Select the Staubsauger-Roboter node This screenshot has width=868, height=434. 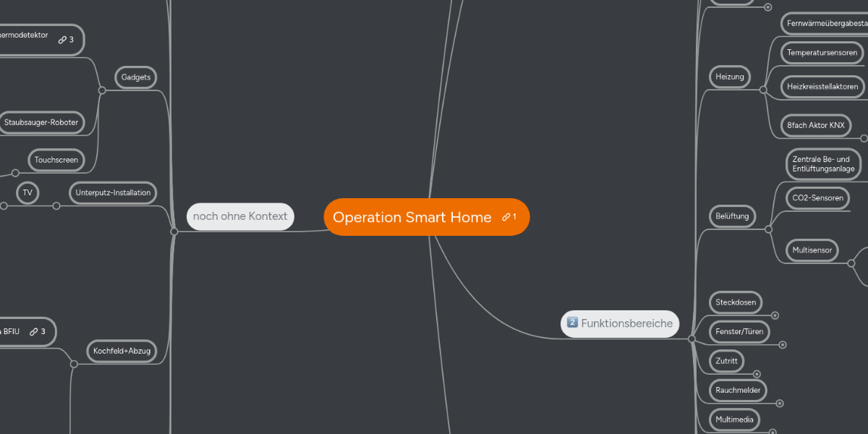(40, 122)
